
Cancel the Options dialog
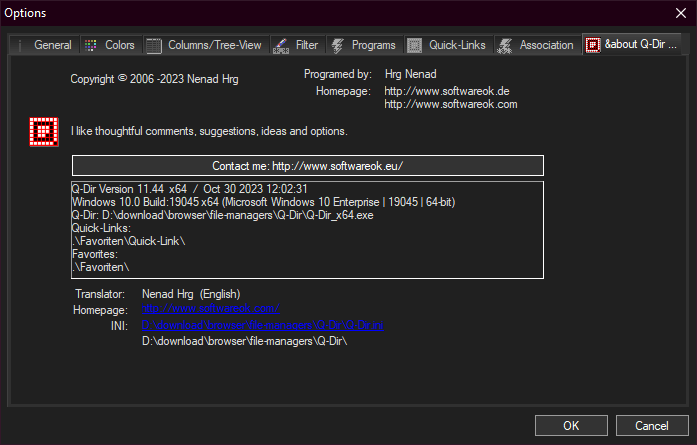[652, 425]
